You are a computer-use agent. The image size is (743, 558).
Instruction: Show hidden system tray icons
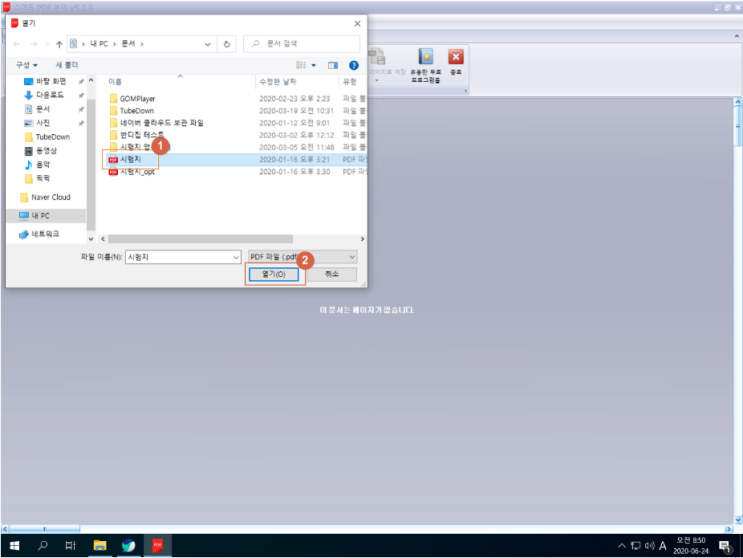click(622, 546)
